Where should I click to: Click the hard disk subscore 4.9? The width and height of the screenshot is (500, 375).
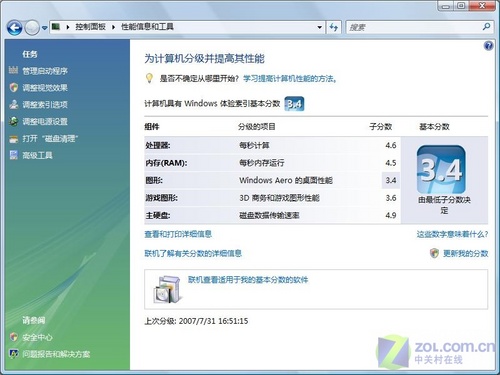pyautogui.click(x=391, y=215)
